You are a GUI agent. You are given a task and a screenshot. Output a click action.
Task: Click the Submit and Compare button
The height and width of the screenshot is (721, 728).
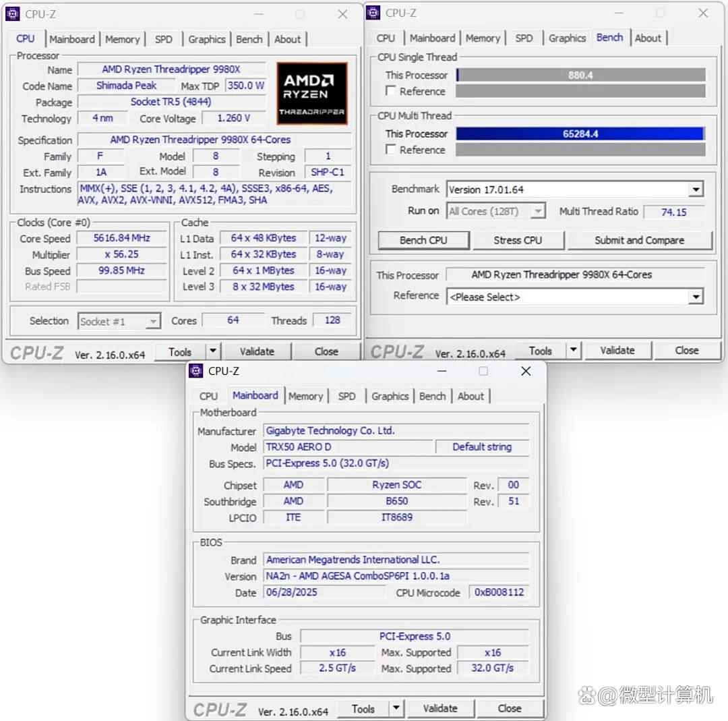639,240
